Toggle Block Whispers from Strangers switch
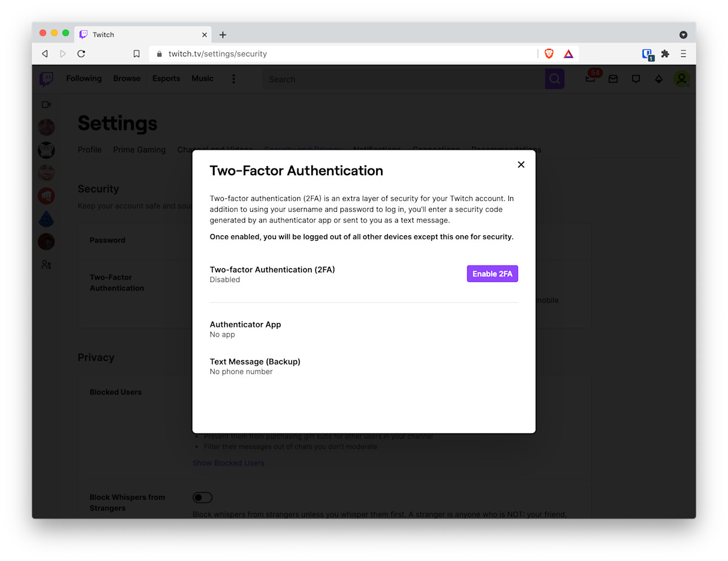This screenshot has width=728, height=561. [x=202, y=497]
